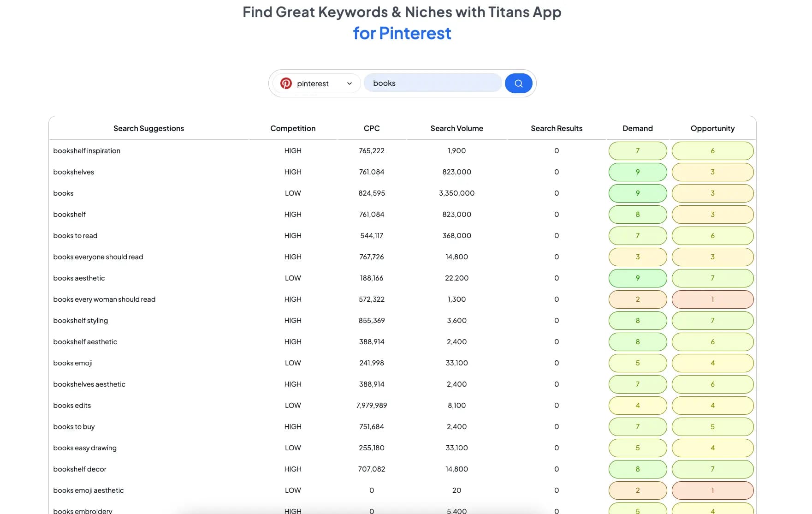Click search volume 3,350,000 for books

click(x=456, y=193)
